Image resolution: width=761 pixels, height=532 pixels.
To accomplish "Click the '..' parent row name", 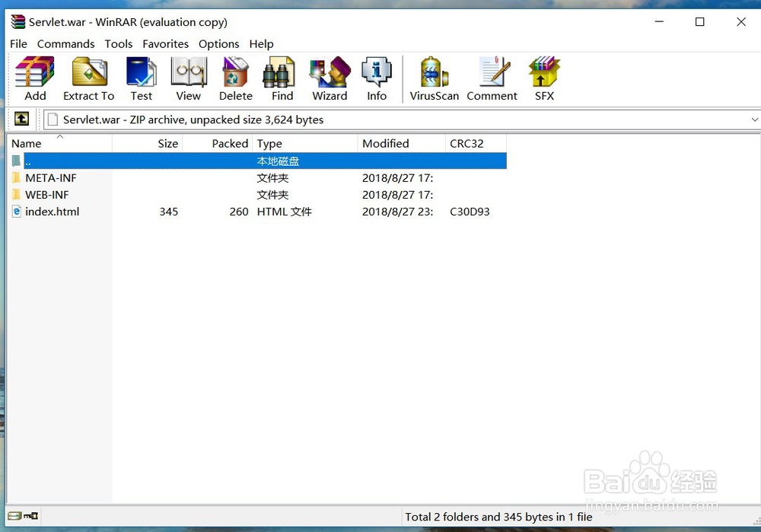I will coord(28,161).
